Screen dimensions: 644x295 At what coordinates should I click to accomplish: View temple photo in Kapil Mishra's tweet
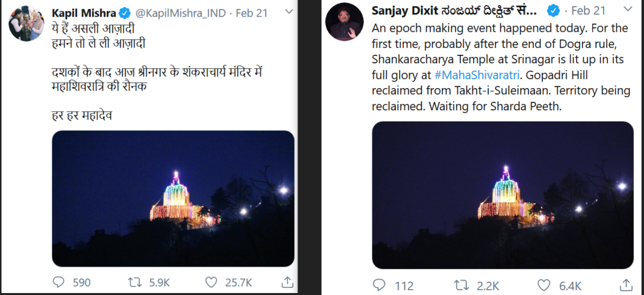coord(173,198)
